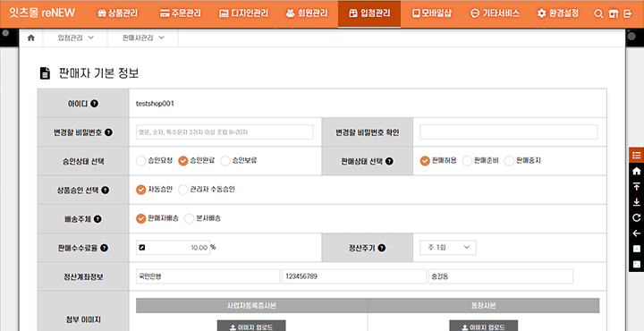Open the 회원관리 top menu
This screenshot has height=331, width=644.
click(x=307, y=13)
